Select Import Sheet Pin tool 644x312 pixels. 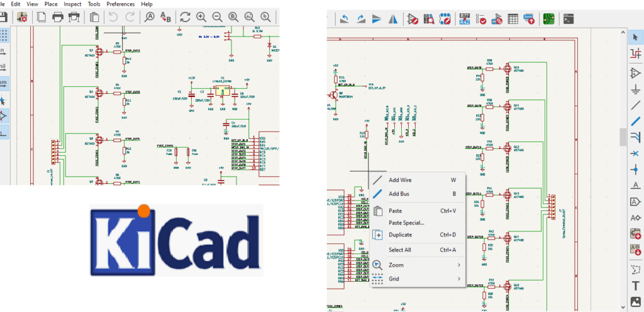636,250
